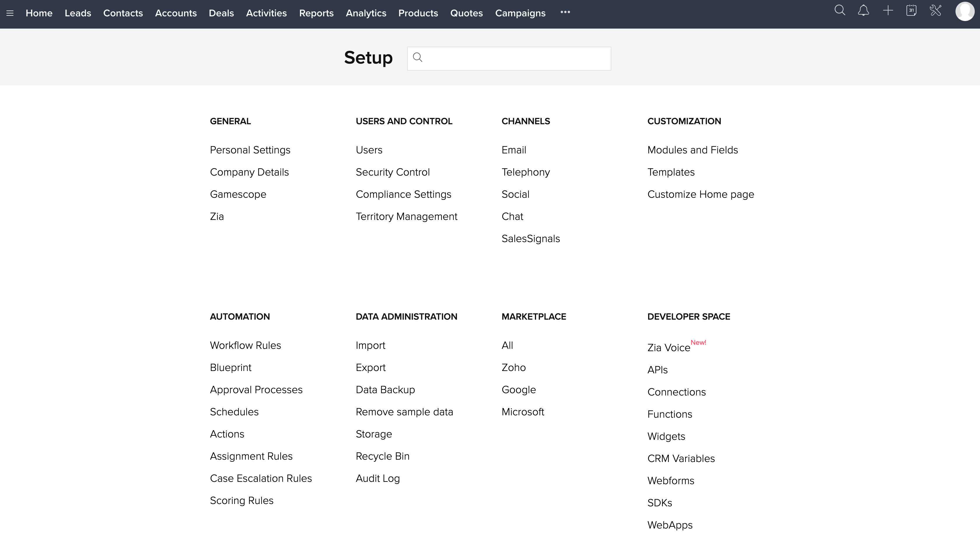Click the Recycle Bin link
This screenshot has width=980, height=539.
382,456
